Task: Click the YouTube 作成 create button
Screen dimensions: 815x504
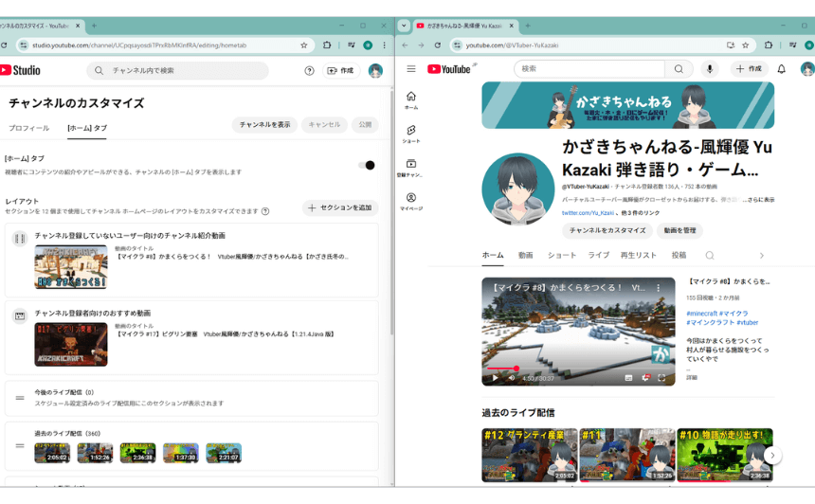Action: (x=749, y=68)
